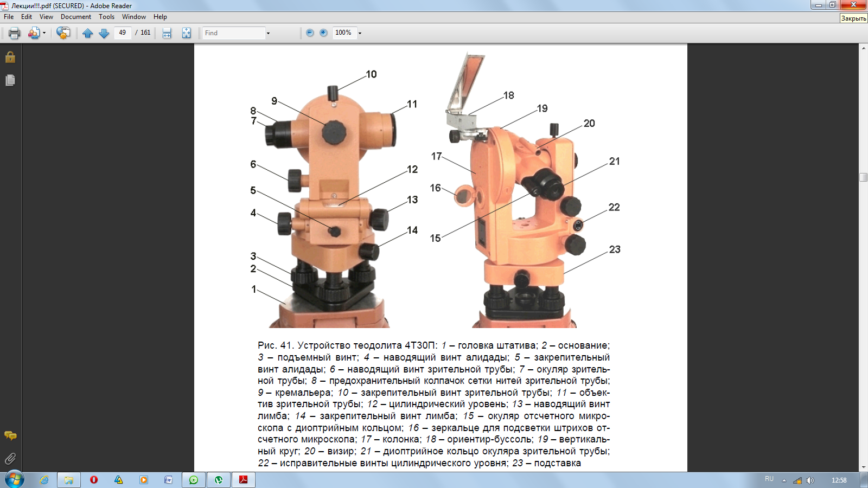The height and width of the screenshot is (488, 868).
Task: Switch to the Mail.ru Agent taskbar icon
Action: point(194,480)
